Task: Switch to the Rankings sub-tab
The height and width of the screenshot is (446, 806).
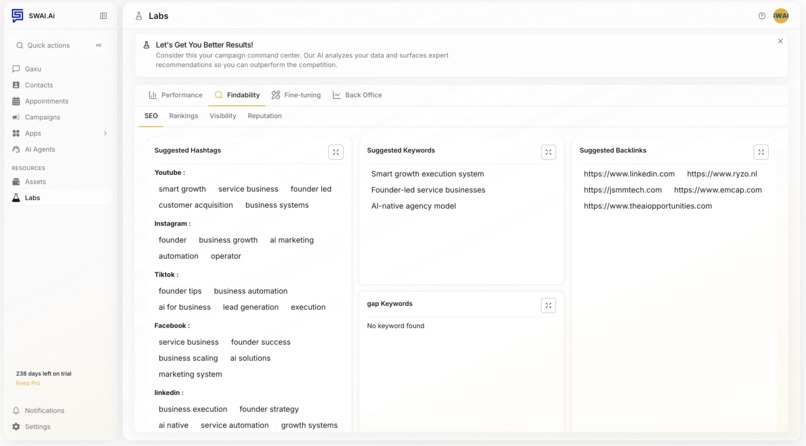Action: click(184, 116)
